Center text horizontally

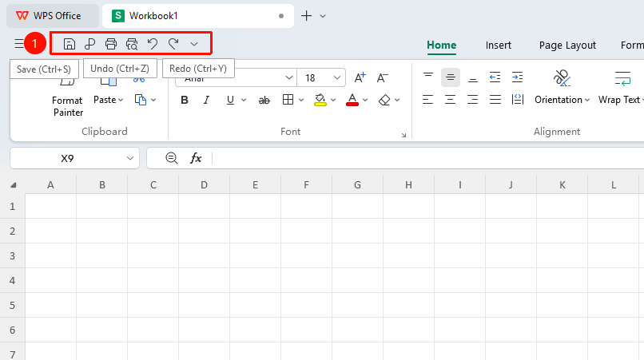pyautogui.click(x=450, y=100)
